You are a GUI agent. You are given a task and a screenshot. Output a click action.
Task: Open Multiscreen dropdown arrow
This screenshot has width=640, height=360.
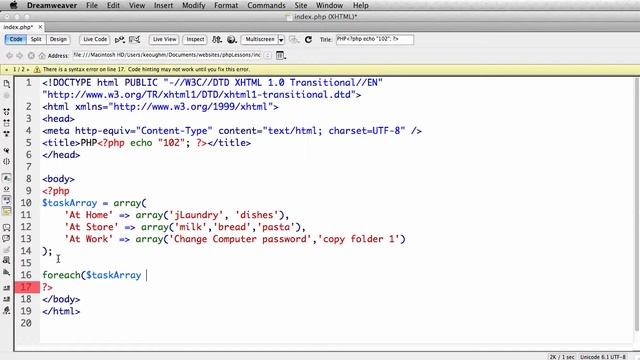281,40
